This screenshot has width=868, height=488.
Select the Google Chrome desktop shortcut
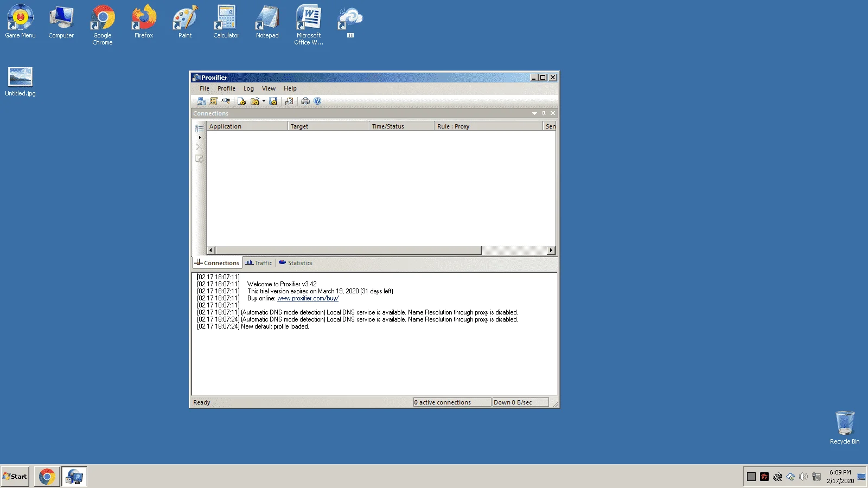(x=103, y=25)
